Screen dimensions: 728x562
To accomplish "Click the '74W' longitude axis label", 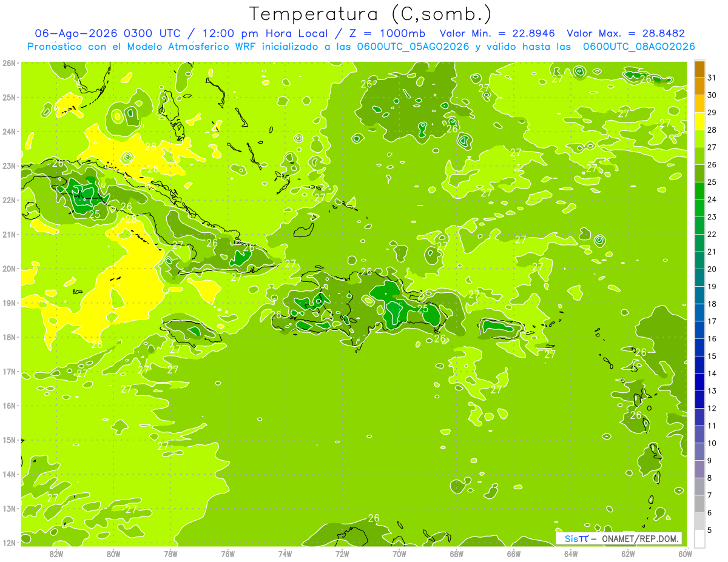I will click(285, 554).
